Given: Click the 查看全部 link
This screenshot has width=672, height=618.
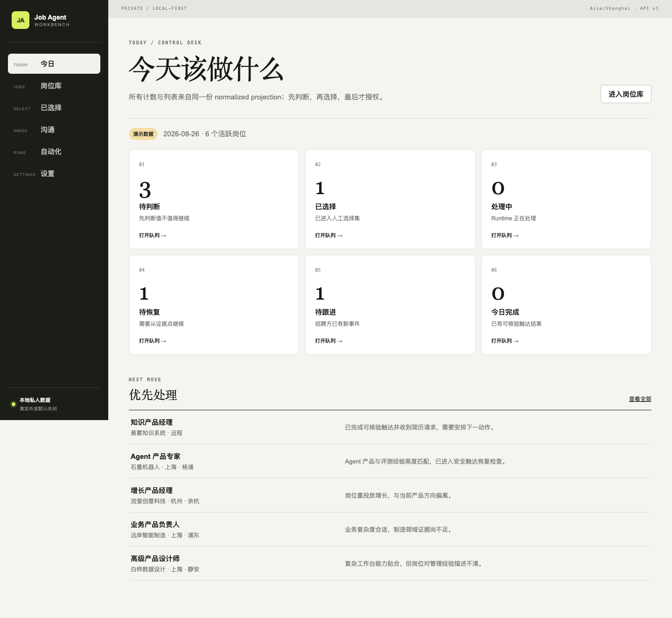Looking at the screenshot, I should pyautogui.click(x=640, y=399).
